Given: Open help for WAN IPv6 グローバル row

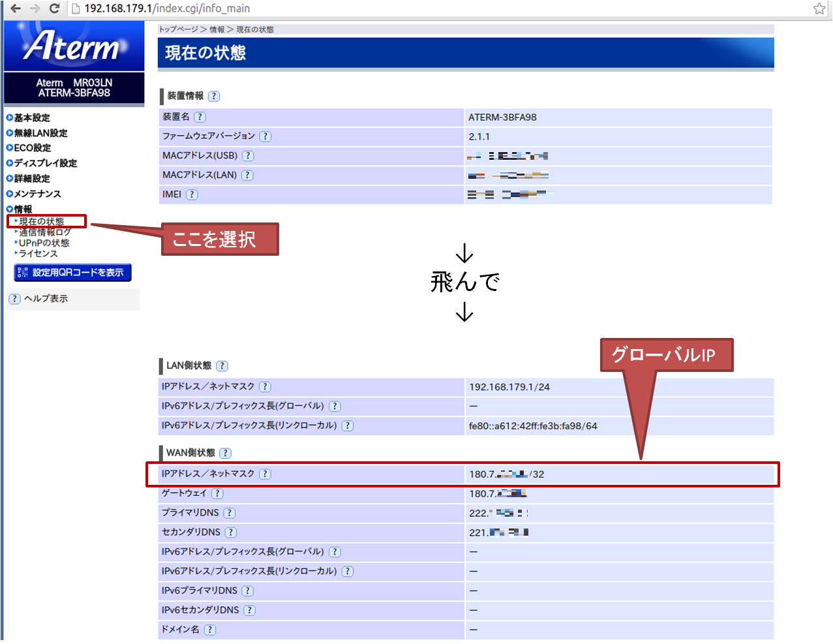Looking at the screenshot, I should click(335, 552).
